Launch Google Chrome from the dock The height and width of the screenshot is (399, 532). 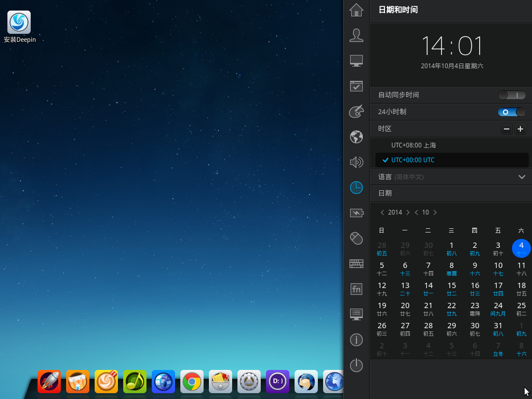[191, 381]
